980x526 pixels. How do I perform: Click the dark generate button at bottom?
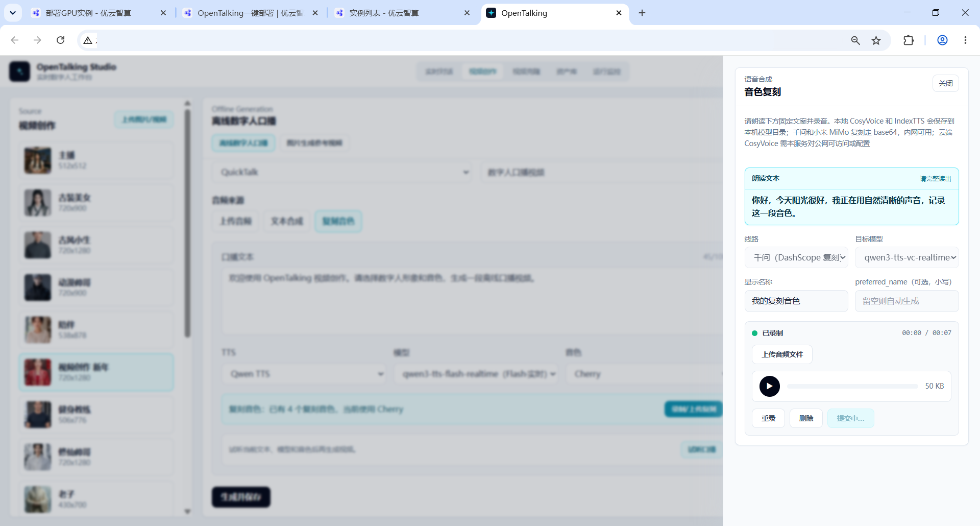tap(241, 497)
